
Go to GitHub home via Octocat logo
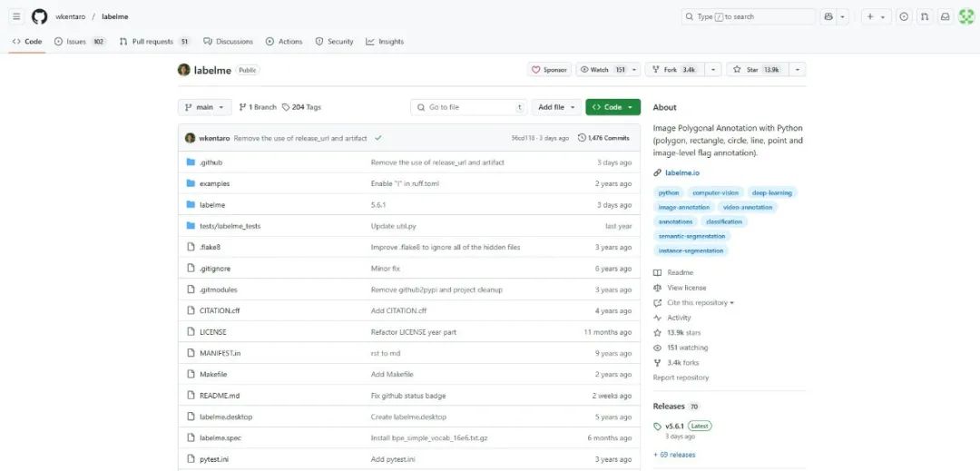pos(39,17)
